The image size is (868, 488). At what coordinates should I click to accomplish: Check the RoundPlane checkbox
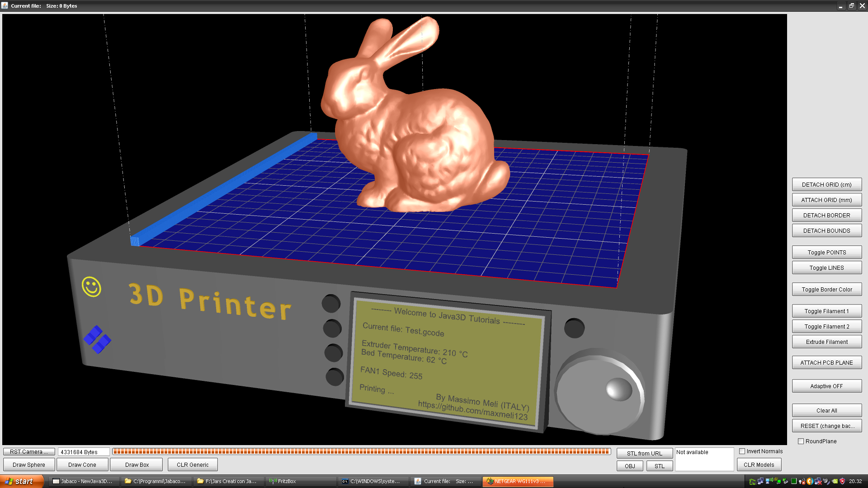pos(801,441)
